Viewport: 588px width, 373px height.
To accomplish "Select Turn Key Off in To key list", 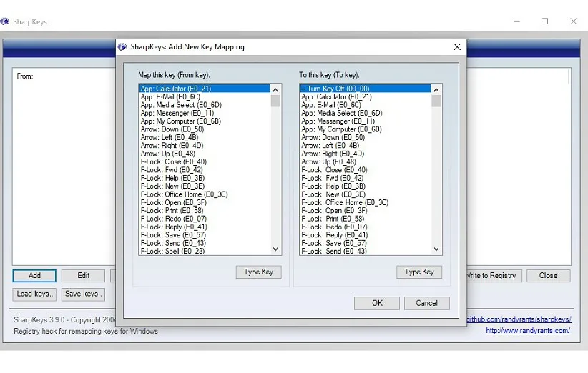I will [x=335, y=89].
